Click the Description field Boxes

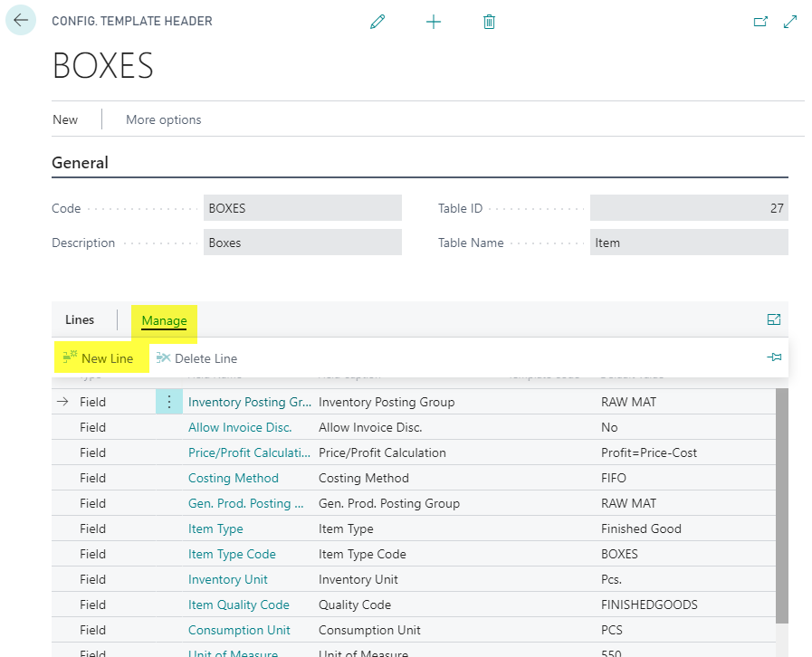tap(302, 243)
